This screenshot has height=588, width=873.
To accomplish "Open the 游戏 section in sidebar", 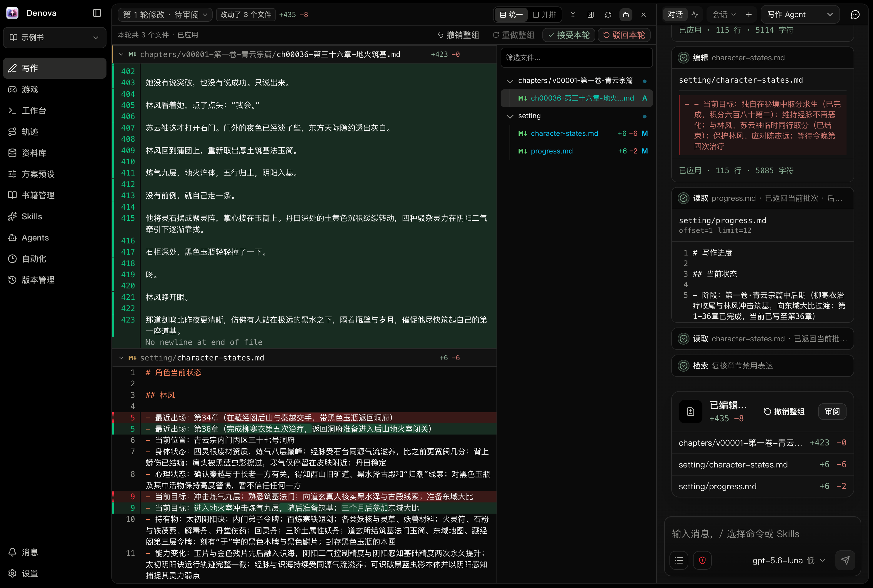I will point(54,89).
